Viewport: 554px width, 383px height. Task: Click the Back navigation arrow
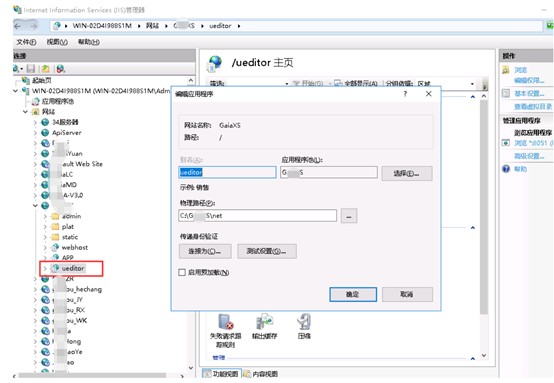click(18, 26)
